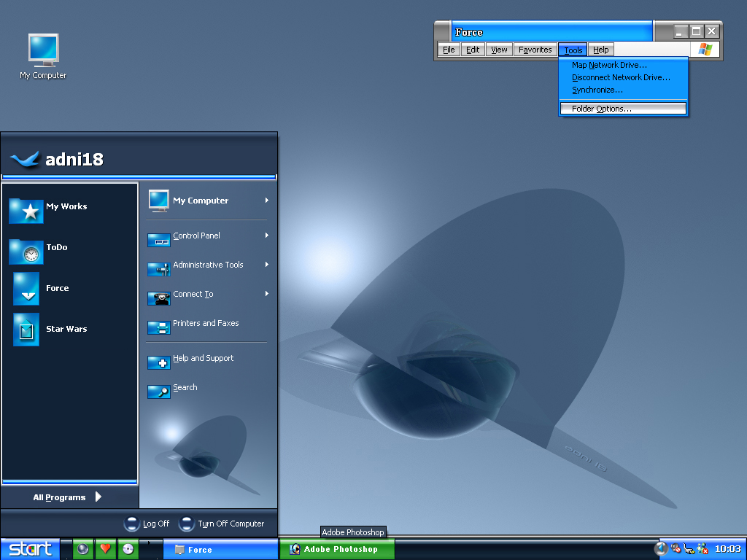Open the Favorites menu in Force window

(535, 50)
